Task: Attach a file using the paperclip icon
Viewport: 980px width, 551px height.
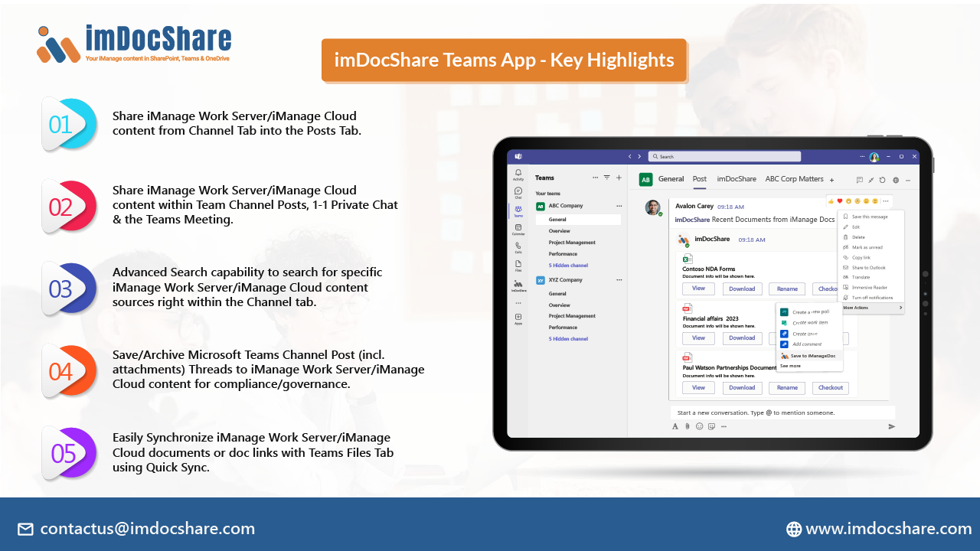Action: pyautogui.click(x=686, y=426)
